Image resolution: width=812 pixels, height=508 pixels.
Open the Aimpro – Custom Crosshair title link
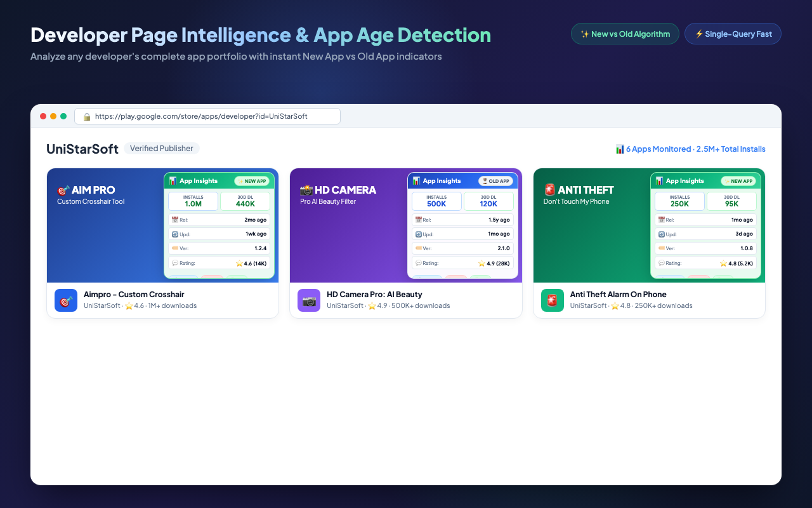pyautogui.click(x=134, y=295)
